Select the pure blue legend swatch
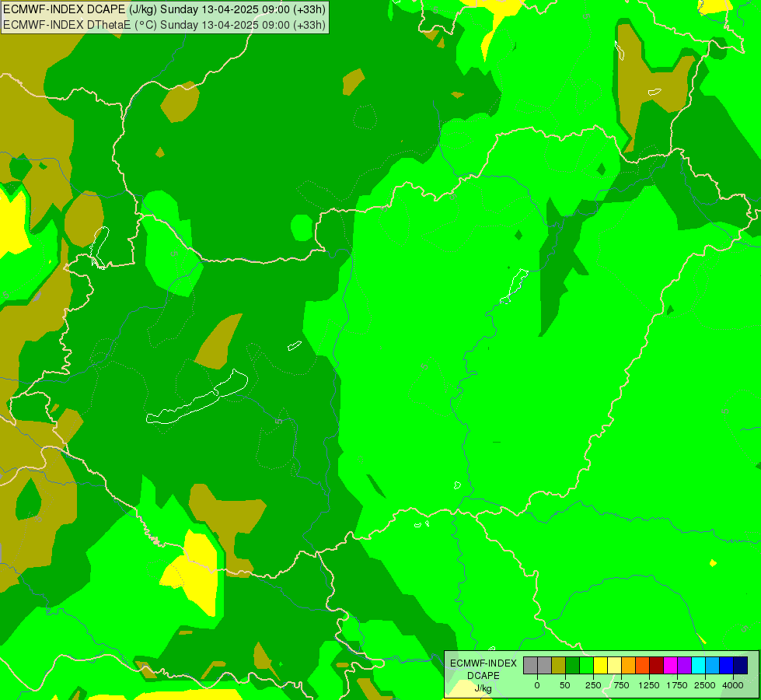This screenshot has height=700, width=761. 727,666
